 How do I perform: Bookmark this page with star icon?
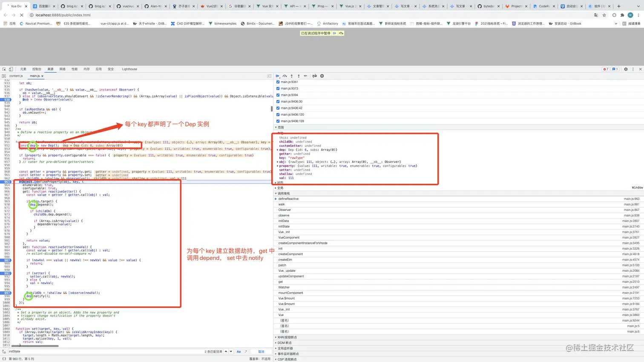(x=604, y=15)
